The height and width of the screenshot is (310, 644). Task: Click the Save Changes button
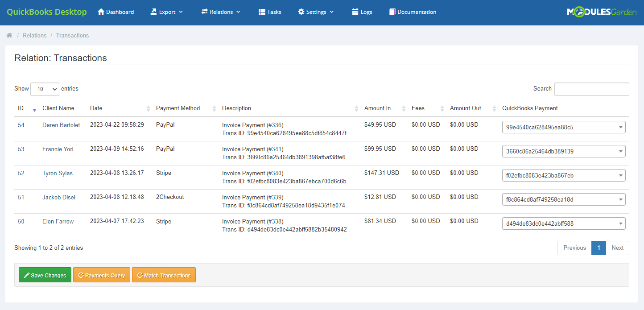[x=45, y=275]
